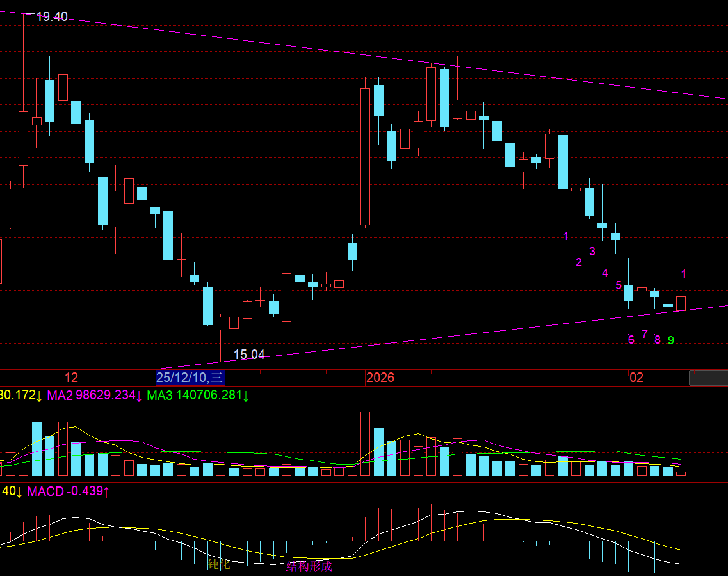Select the highlighted 25/12/10 date label
The width and height of the screenshot is (728, 576).
[190, 378]
